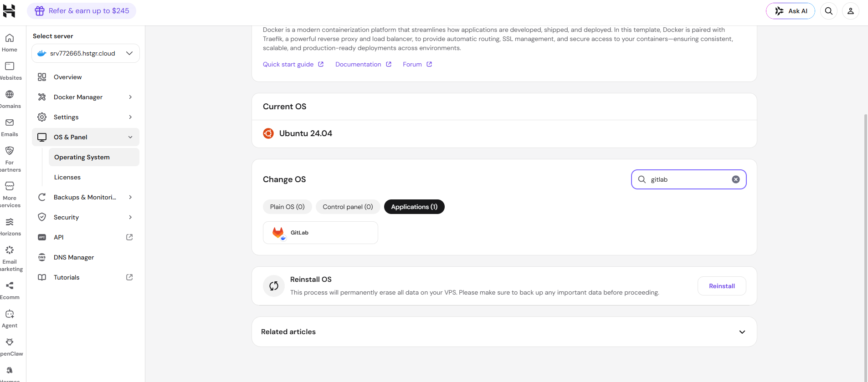
Task: Open the user profile icon
Action: pyautogui.click(x=851, y=11)
